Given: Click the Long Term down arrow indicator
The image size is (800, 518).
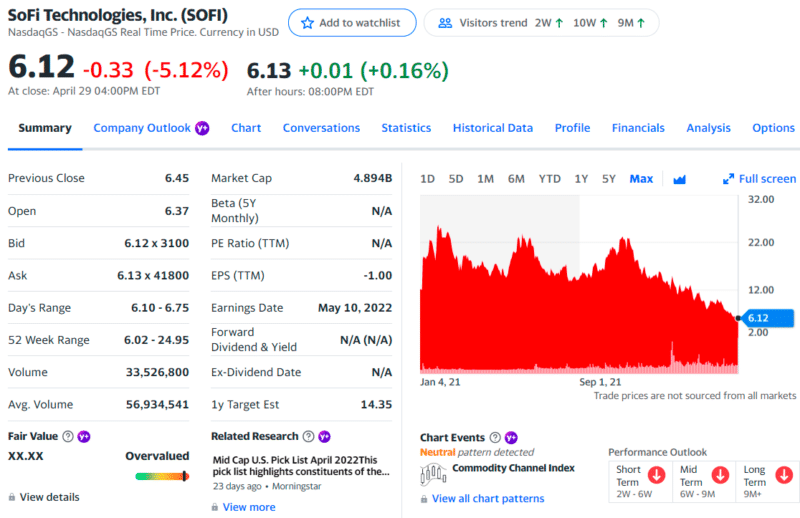Looking at the screenshot, I should pyautogui.click(x=784, y=475).
